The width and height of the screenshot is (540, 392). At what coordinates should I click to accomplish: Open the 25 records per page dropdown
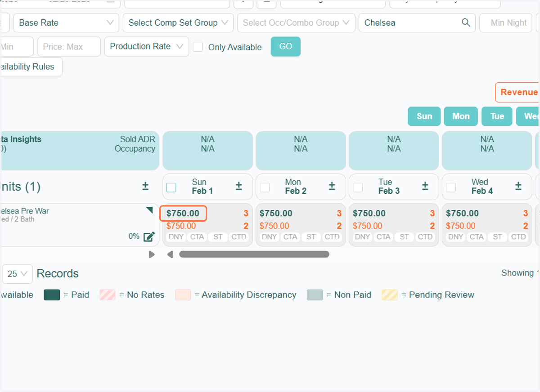pyautogui.click(x=18, y=274)
